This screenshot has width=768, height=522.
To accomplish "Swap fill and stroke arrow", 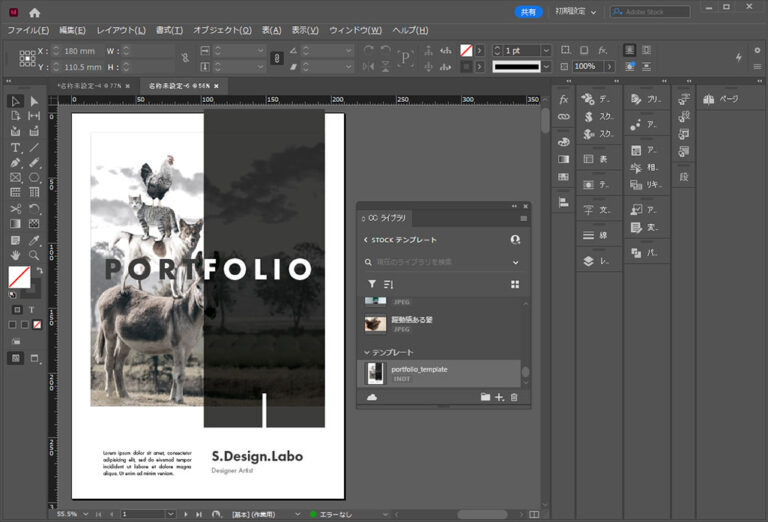I will [39, 270].
